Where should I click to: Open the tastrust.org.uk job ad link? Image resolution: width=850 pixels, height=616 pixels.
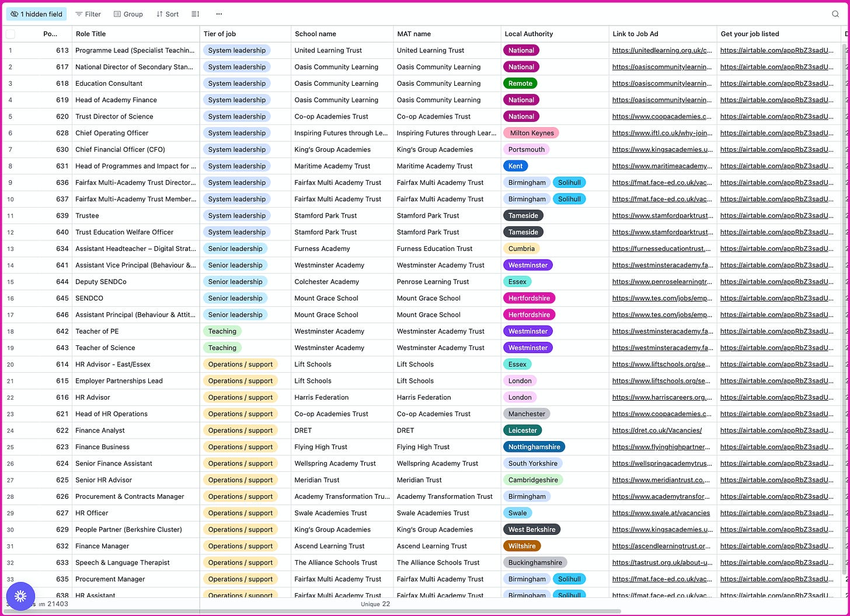(x=662, y=563)
